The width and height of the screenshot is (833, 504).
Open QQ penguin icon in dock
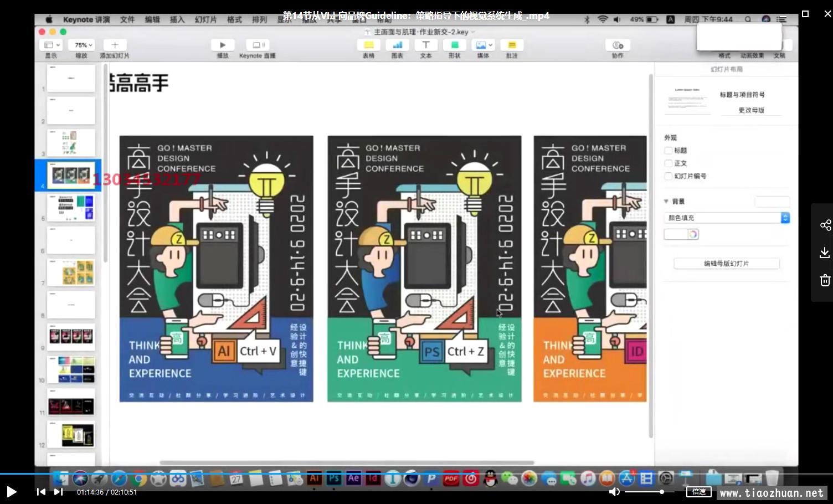pyautogui.click(x=490, y=479)
